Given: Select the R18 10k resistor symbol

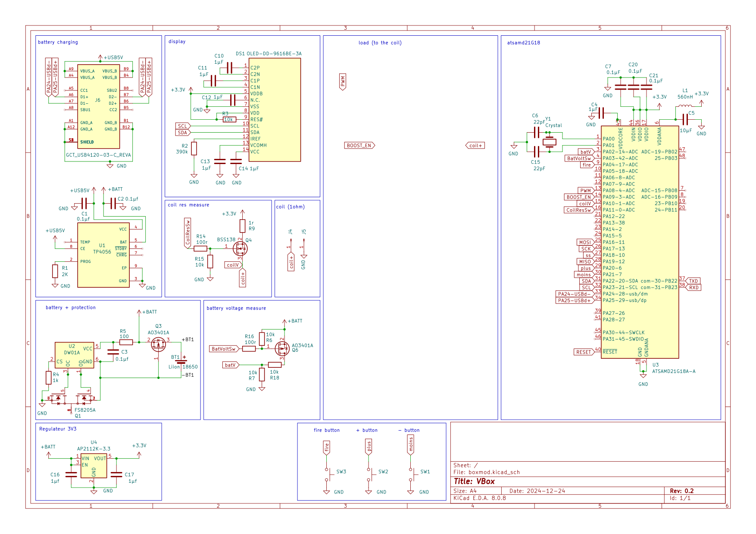Looking at the screenshot, I should pyautogui.click(x=275, y=365).
